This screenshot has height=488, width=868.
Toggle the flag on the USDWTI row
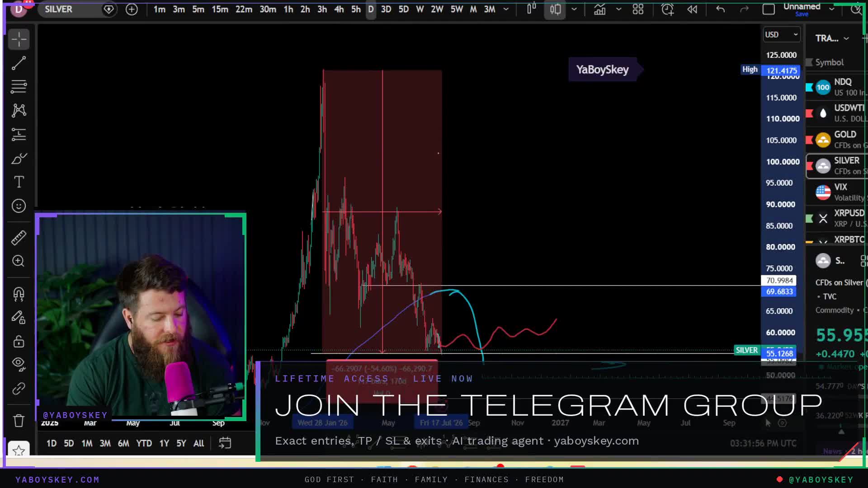pos(809,113)
